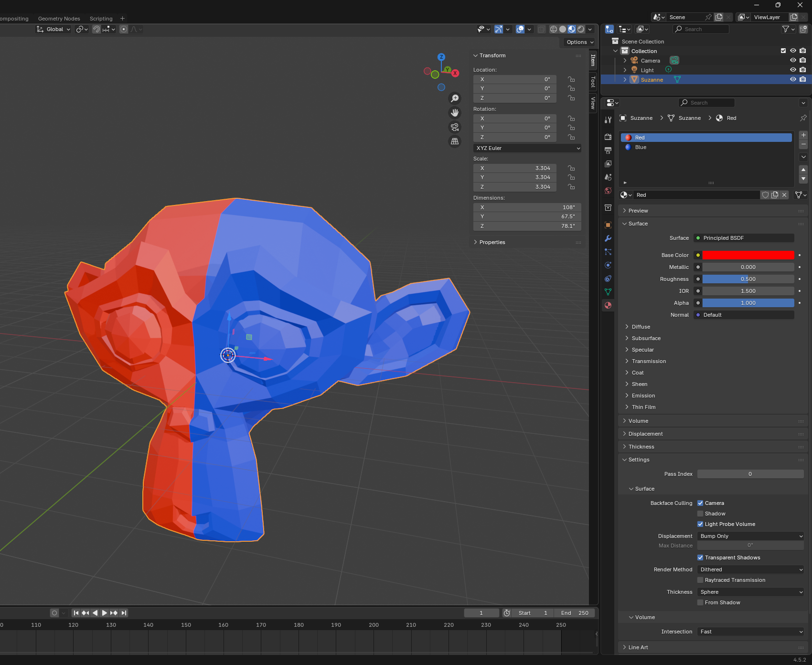Viewport: 812px width, 665px height.
Task: Remove the material slot with minus
Action: pyautogui.click(x=803, y=144)
